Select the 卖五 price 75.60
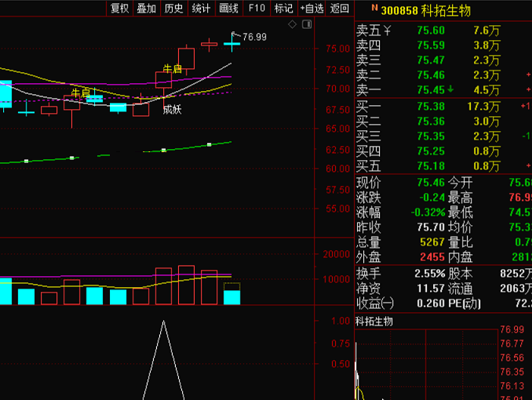The image size is (532, 400). click(431, 31)
